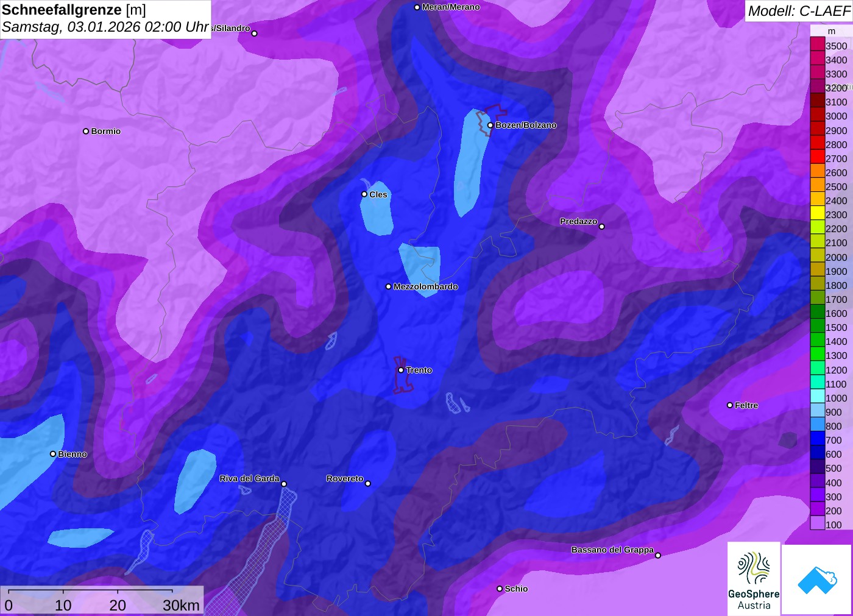Select the Bassano del Grappa marker
Screen dimensions: 853x616
pyautogui.click(x=658, y=555)
